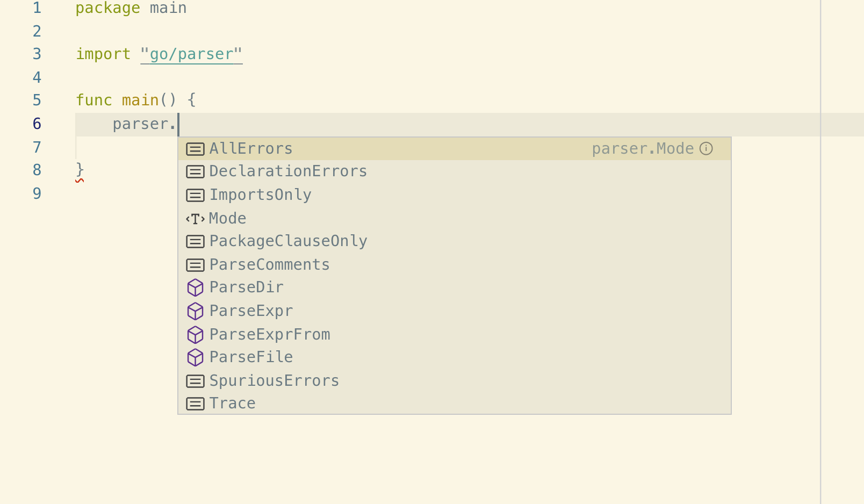Click the constant icon beside Trace
The height and width of the screenshot is (504, 864).
coord(195,403)
